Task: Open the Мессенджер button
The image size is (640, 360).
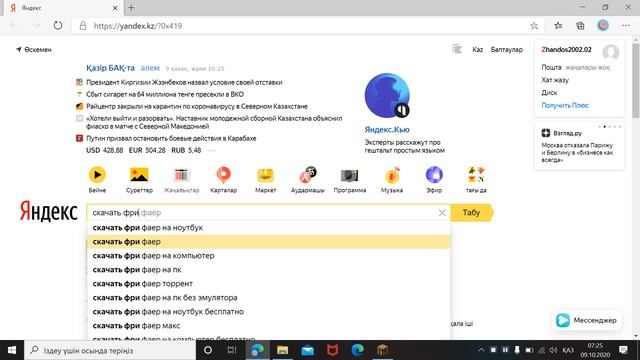Action: click(587, 320)
